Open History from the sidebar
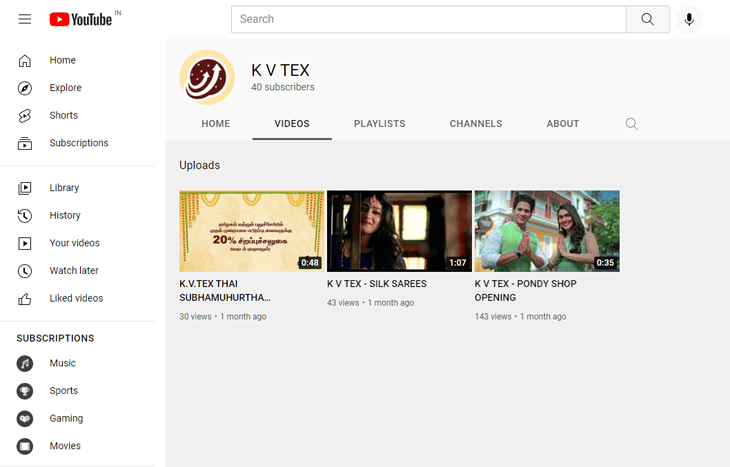The height and width of the screenshot is (467, 730). point(65,215)
